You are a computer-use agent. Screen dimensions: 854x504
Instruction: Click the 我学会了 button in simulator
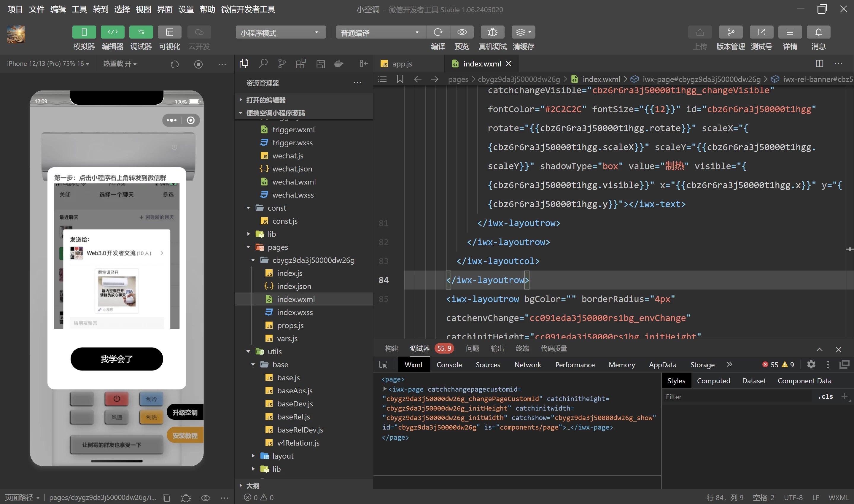pos(117,359)
